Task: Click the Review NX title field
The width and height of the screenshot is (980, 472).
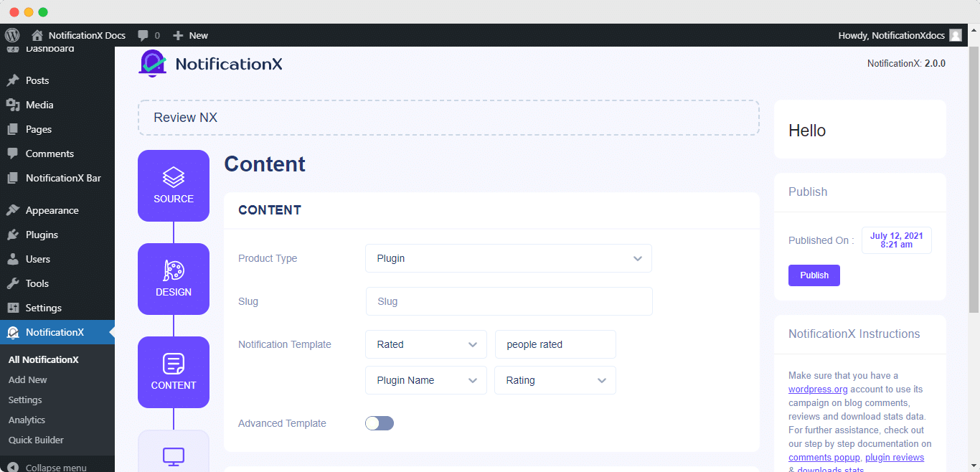Action: [448, 118]
